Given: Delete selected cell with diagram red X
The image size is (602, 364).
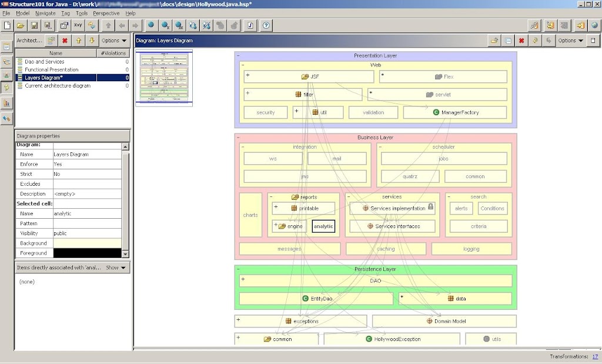Looking at the screenshot, I should coord(521,41).
